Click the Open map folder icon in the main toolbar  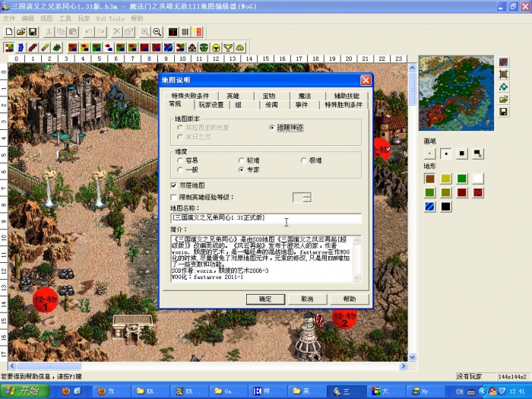point(21,32)
